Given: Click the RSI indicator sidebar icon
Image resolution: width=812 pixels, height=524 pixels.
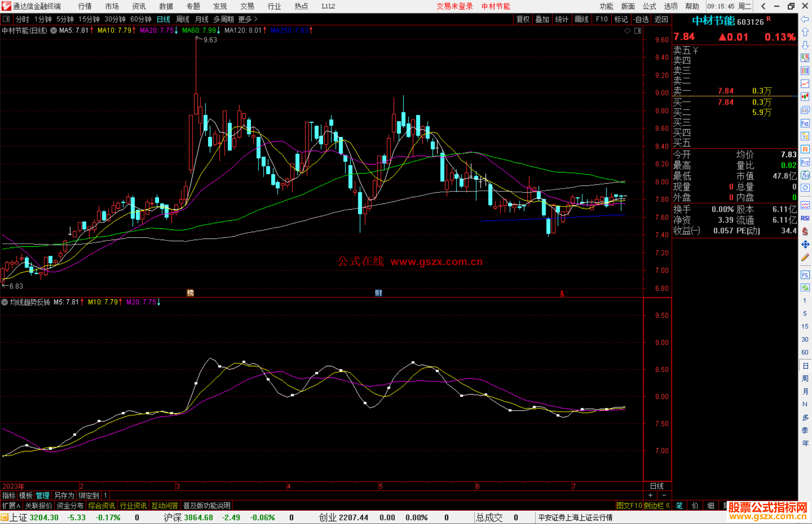Looking at the screenshot, I should click(x=805, y=218).
